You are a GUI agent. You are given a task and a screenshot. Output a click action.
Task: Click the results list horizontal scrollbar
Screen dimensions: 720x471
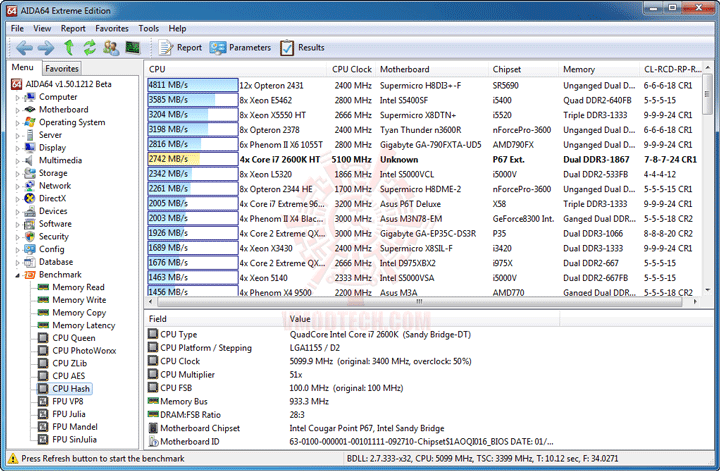[x=419, y=302]
